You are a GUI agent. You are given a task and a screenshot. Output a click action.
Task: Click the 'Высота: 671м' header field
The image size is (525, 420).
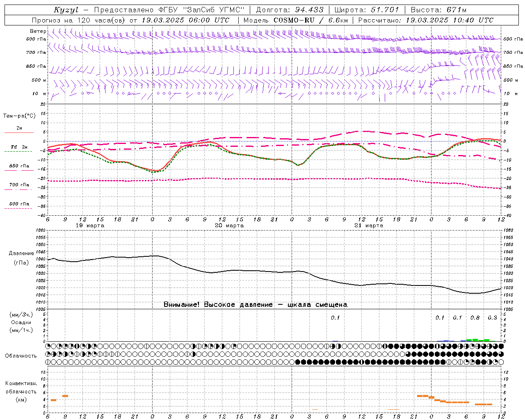coord(438,10)
